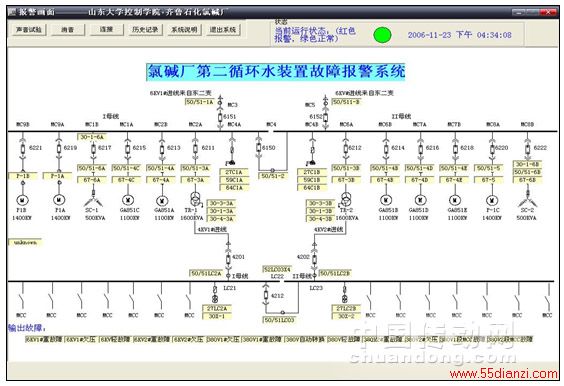Click the unknown status label

[x=25, y=242]
